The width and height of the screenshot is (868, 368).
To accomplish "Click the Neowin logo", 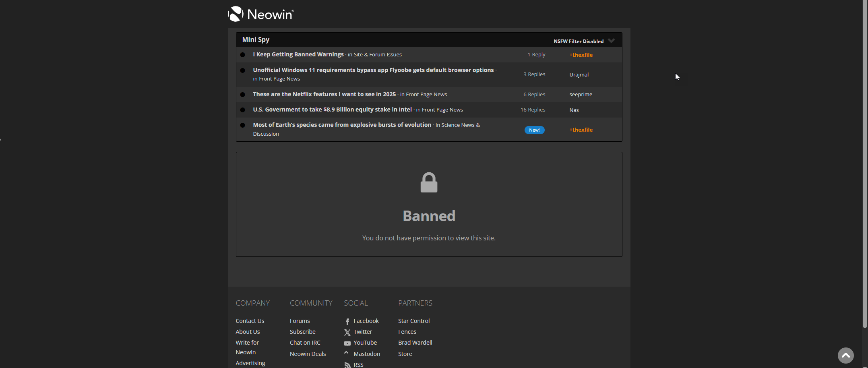I will pos(261,14).
